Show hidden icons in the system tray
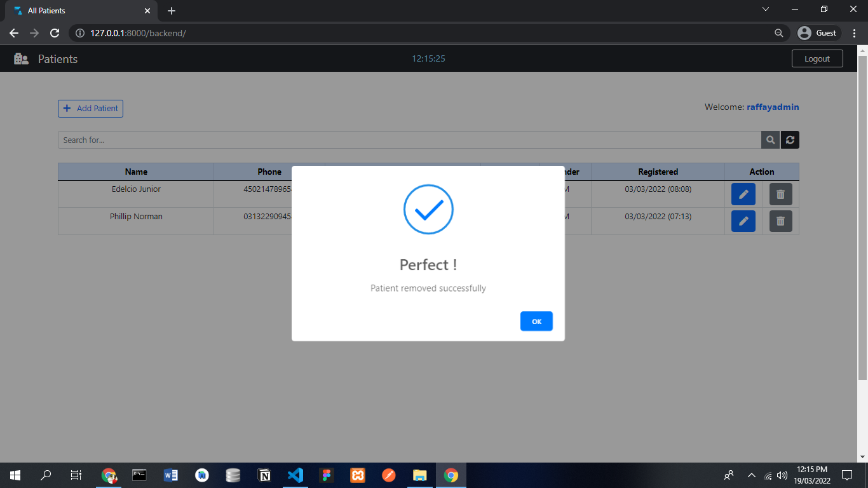 click(x=751, y=475)
